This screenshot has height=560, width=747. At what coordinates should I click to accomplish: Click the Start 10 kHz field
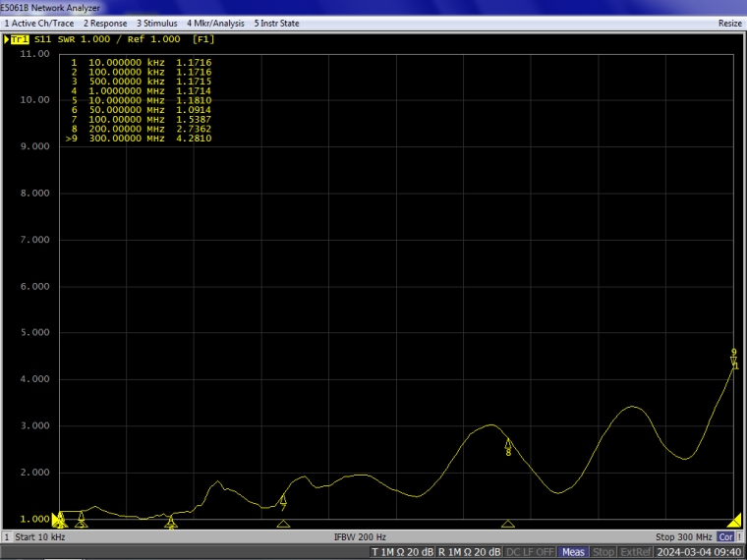(x=39, y=537)
